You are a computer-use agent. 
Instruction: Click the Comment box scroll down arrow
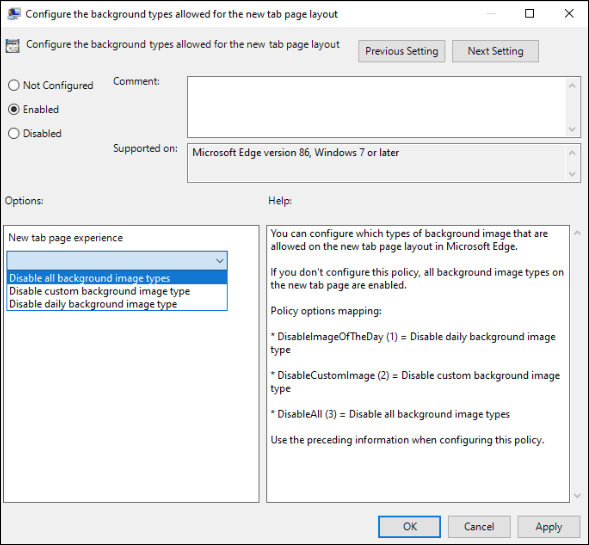click(x=572, y=129)
